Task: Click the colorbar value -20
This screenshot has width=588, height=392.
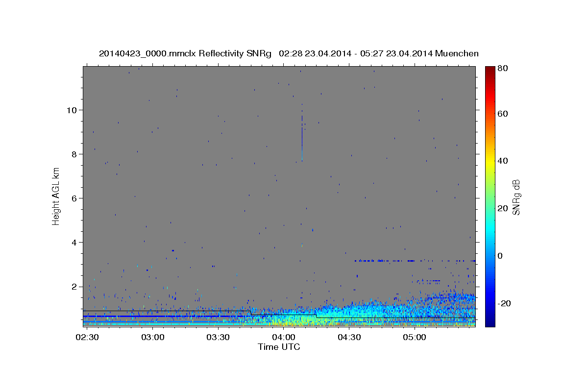Action: point(505,303)
